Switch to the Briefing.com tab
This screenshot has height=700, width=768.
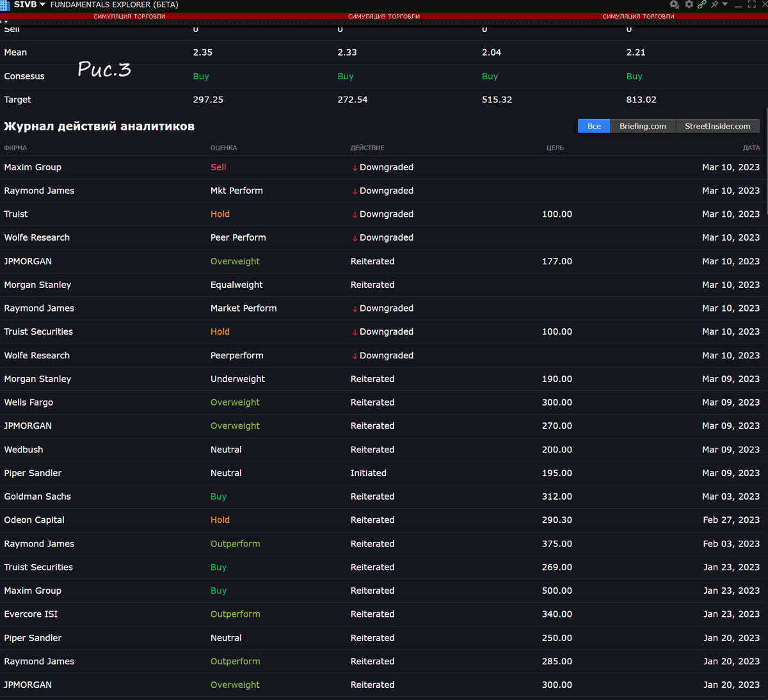643,126
